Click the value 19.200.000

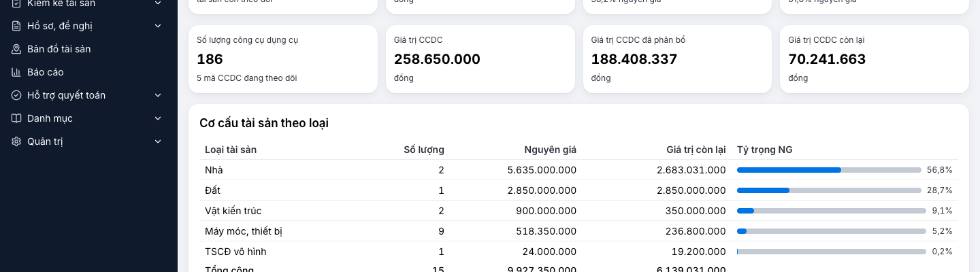(x=699, y=252)
